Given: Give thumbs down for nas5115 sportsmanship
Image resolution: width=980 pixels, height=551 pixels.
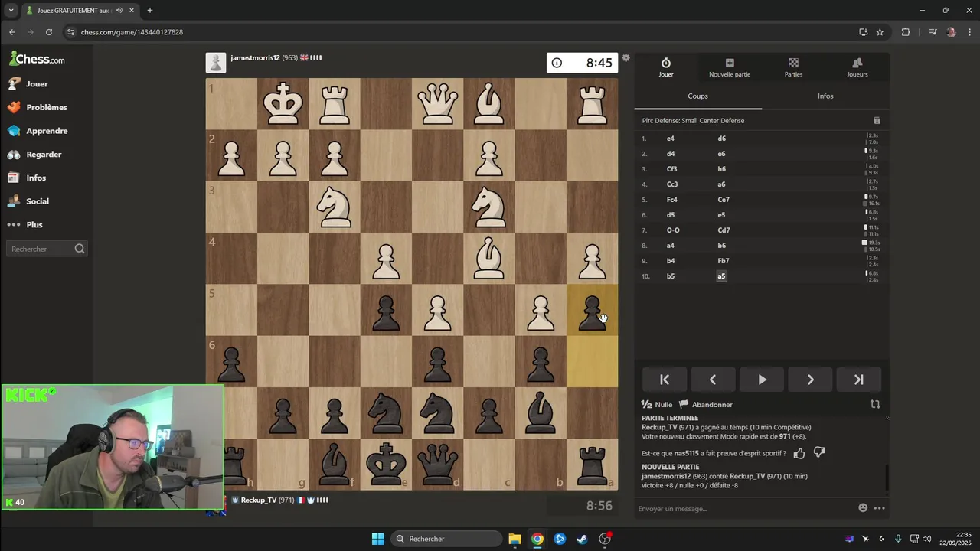Looking at the screenshot, I should point(819,453).
